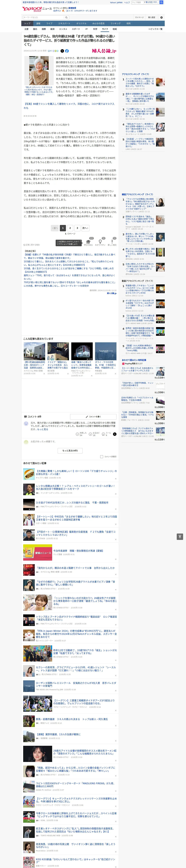Screen dimensions: 186x868
Task: Focus the keyword search input field
Action: click(x=44, y=18)
